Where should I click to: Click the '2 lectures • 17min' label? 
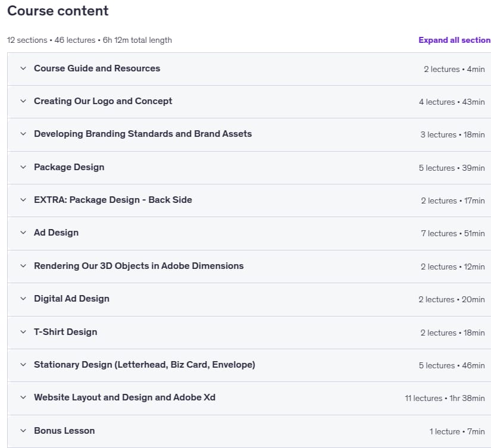click(x=453, y=200)
